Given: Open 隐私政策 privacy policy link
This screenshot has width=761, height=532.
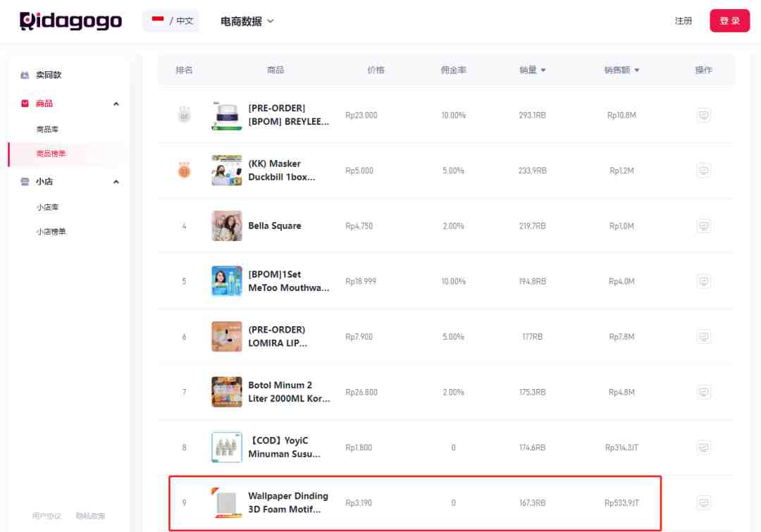Looking at the screenshot, I should [x=90, y=516].
